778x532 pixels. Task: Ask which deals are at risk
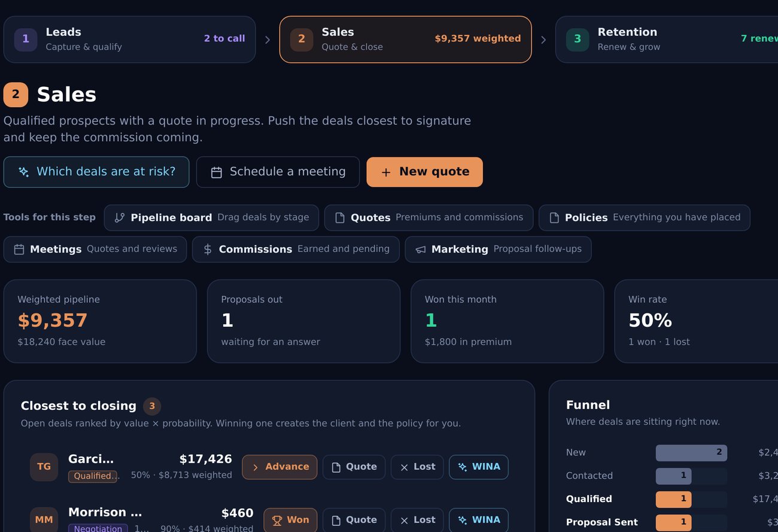(x=96, y=172)
